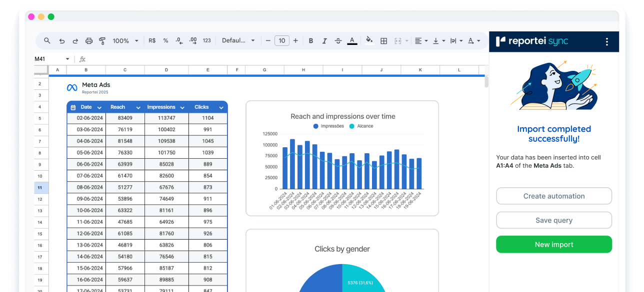Screen dimensions: 644x292
Task: Toggle italic formatting
Action: (324, 41)
